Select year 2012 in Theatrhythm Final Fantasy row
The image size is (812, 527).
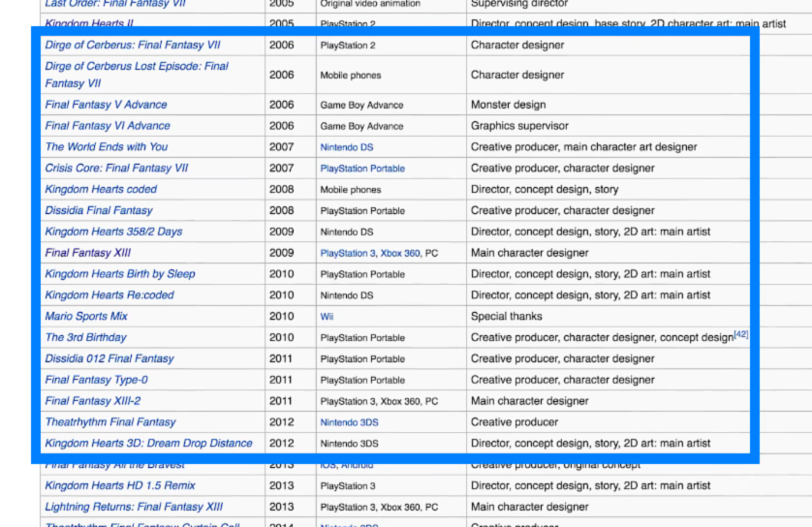click(x=281, y=422)
